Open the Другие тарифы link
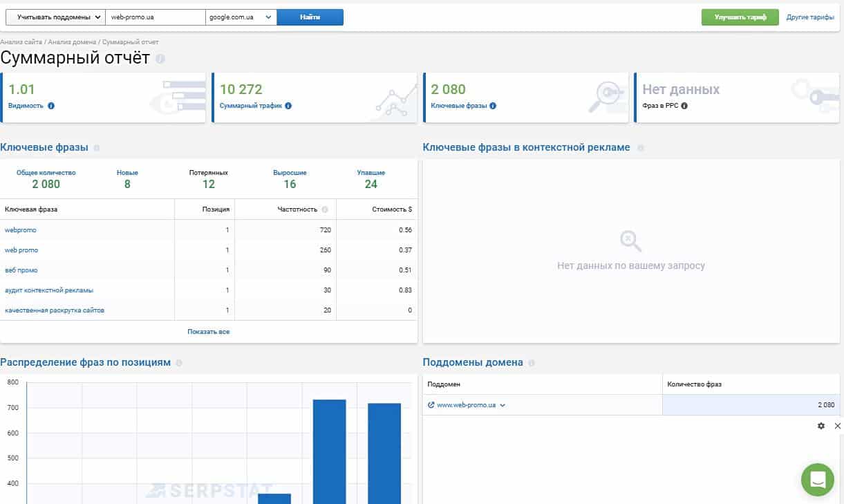The height and width of the screenshot is (504, 844). click(x=810, y=17)
